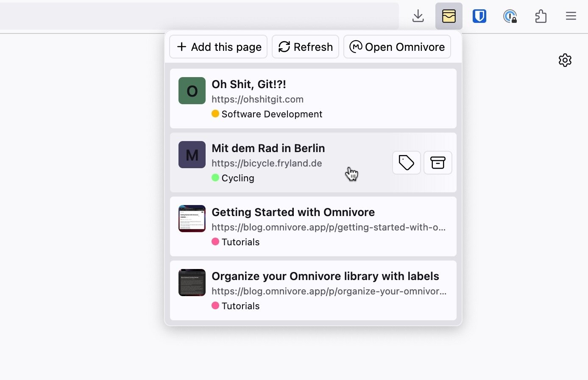Click the Organize your Omnivore library thumbnail
Image resolution: width=588 pixels, height=380 pixels.
click(192, 283)
